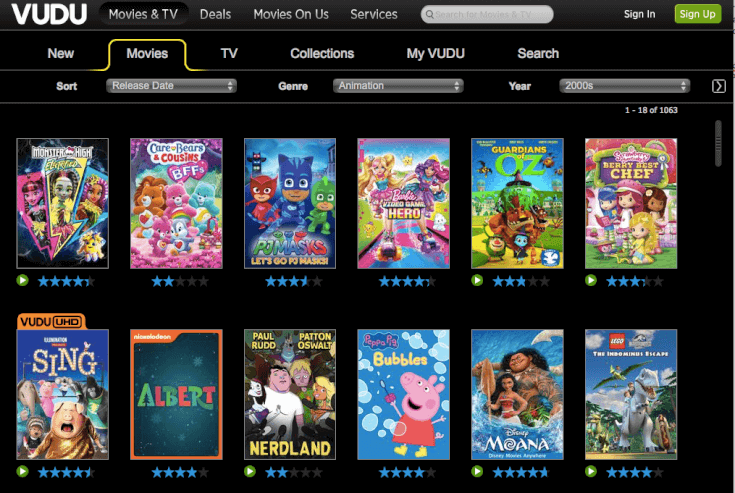The image size is (735, 493).
Task: Open the Year 2000s dropdown
Action: (x=625, y=86)
